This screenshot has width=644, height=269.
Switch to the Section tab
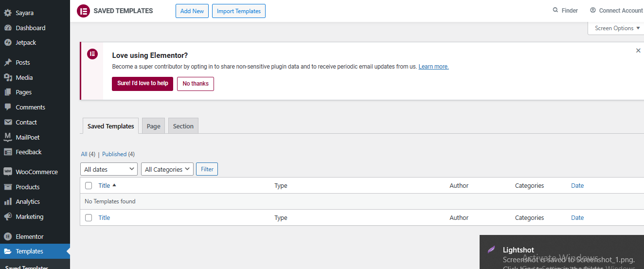[183, 126]
